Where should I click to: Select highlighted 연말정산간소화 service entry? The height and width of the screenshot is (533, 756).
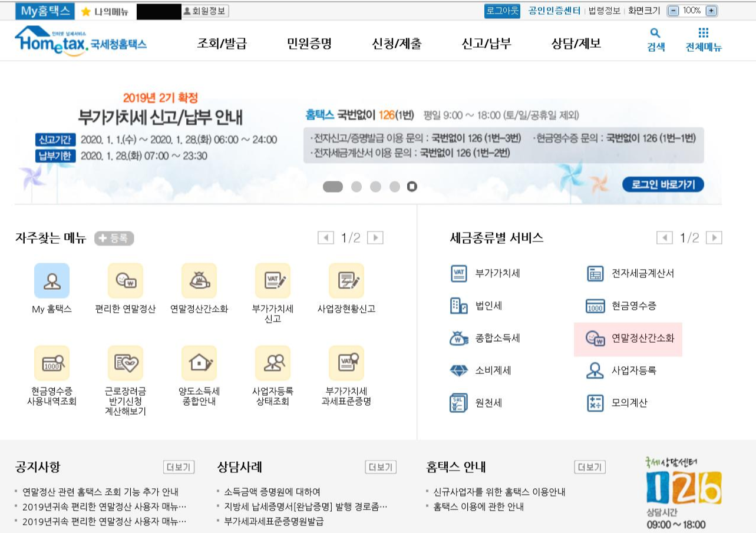pos(628,339)
